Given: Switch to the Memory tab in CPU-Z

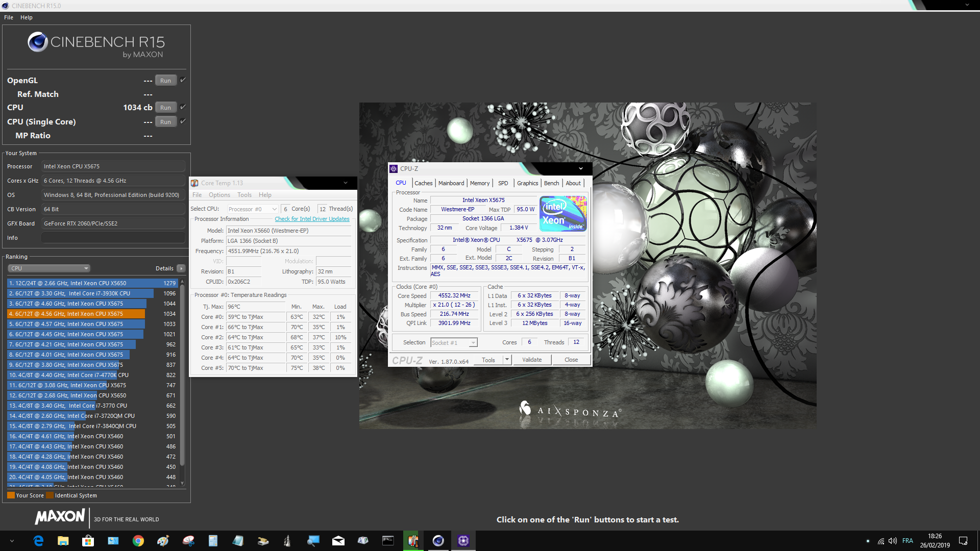Looking at the screenshot, I should (x=480, y=183).
